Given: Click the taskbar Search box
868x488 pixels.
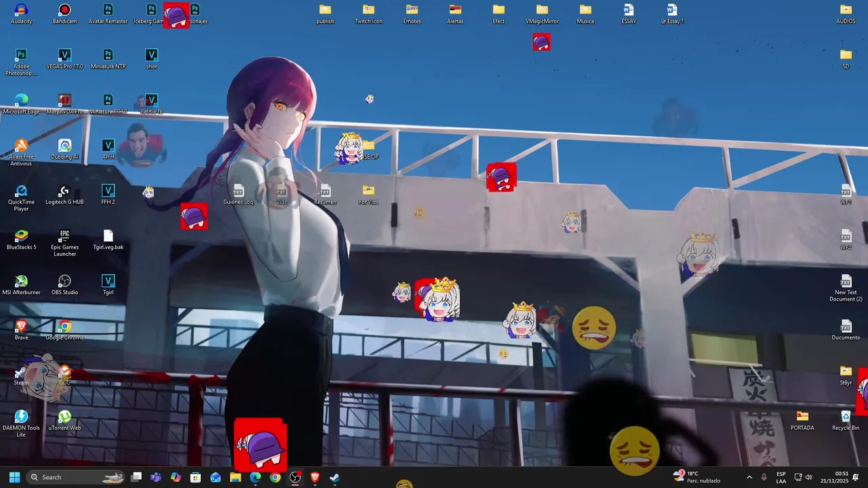Looking at the screenshot, I should [77, 477].
